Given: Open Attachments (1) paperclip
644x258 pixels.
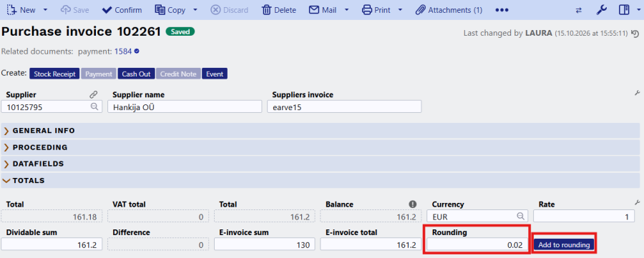Looking at the screenshot, I should [449, 10].
